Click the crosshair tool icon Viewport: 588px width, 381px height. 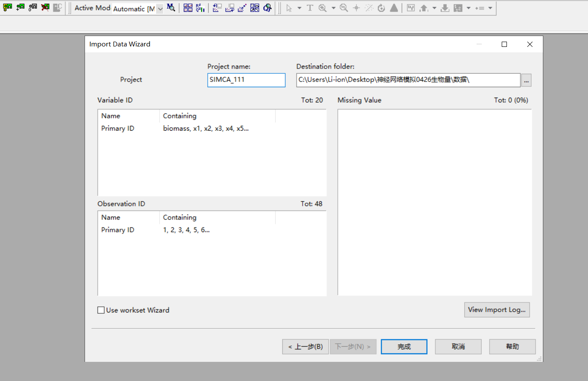coord(356,8)
